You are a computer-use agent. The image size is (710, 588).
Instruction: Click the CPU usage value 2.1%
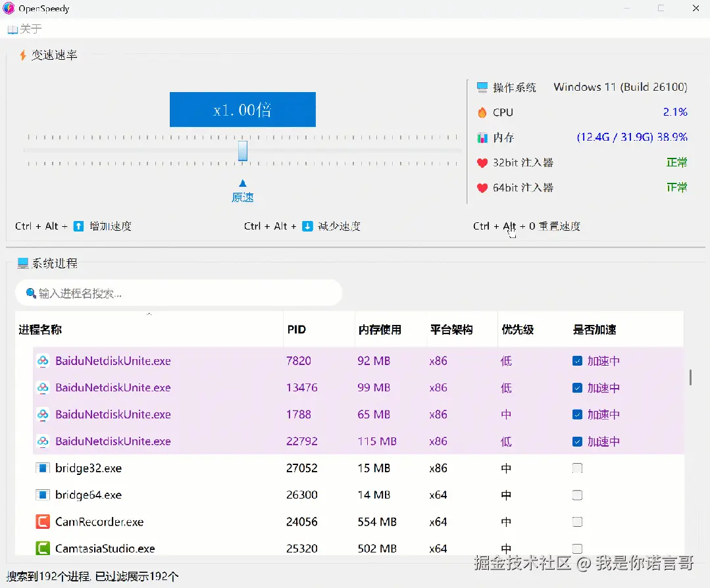[675, 112]
